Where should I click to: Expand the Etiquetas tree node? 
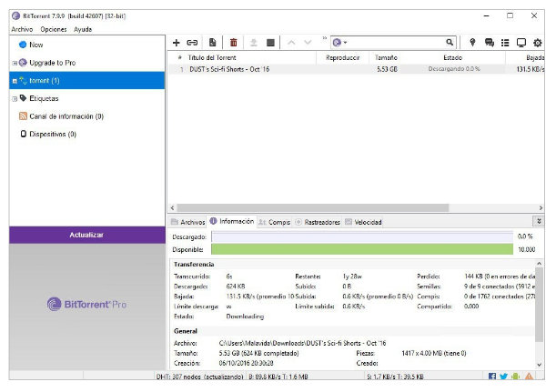point(15,99)
